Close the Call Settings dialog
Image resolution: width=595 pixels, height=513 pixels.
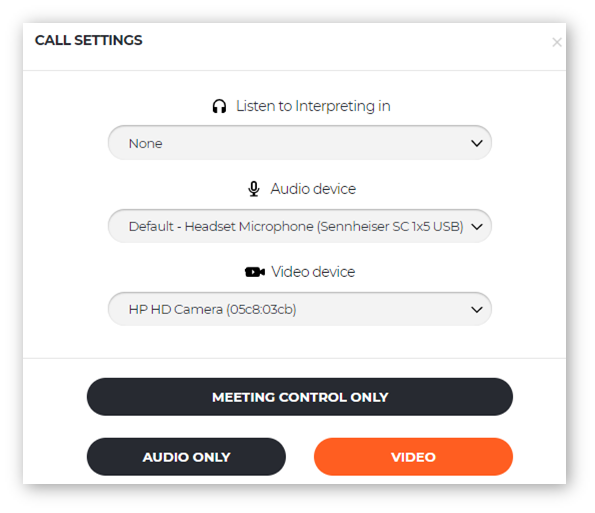tap(557, 42)
